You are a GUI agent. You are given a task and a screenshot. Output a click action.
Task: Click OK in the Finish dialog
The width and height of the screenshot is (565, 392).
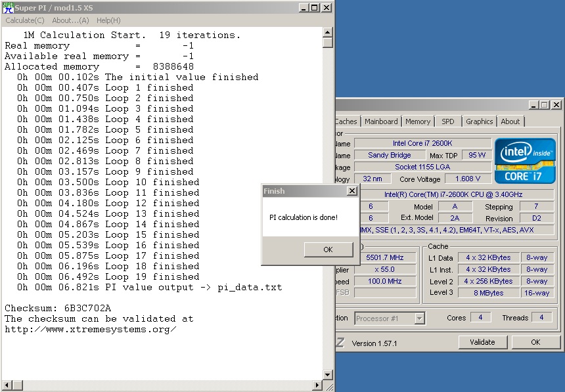click(x=328, y=250)
